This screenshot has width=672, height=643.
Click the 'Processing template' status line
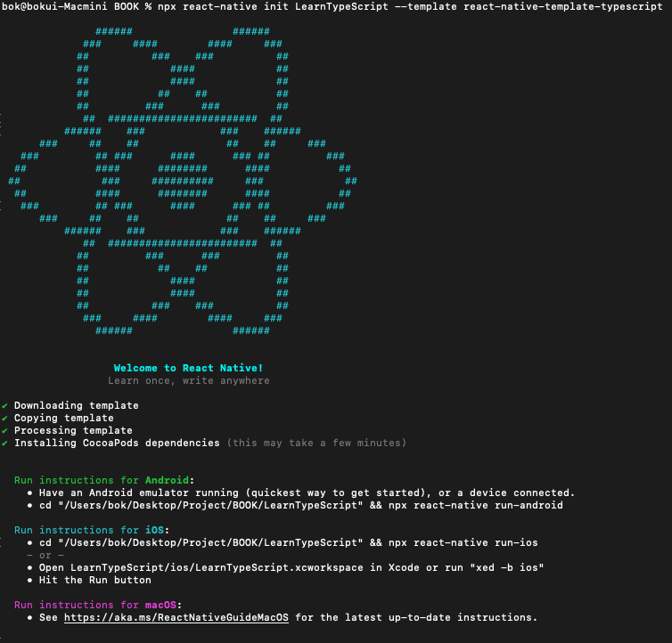73,430
